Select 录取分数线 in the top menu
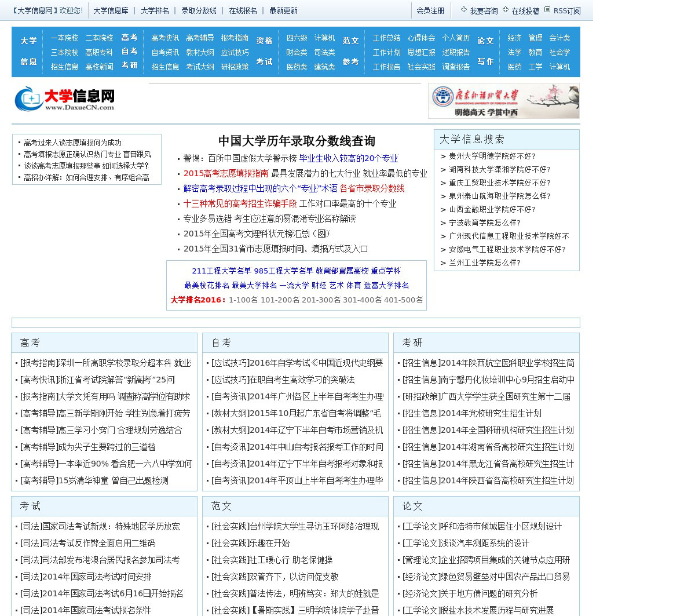Screen dimensions: 695x616 (199, 10)
